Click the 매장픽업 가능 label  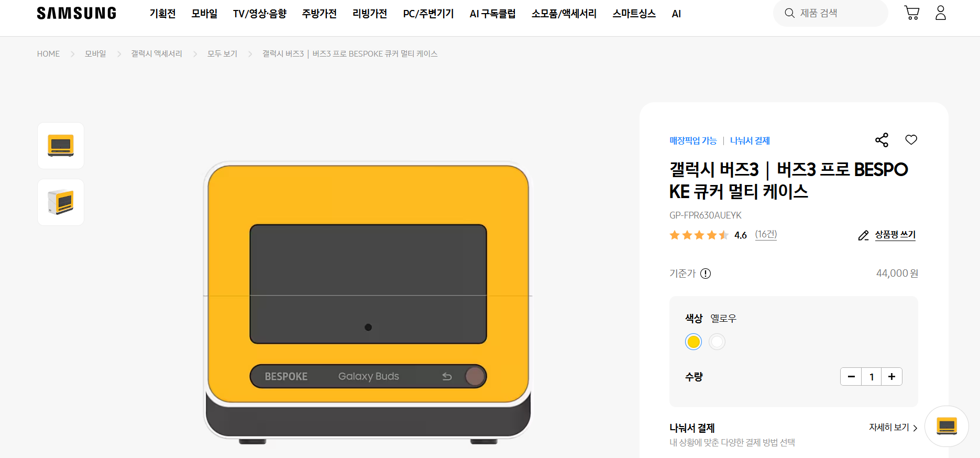point(693,140)
